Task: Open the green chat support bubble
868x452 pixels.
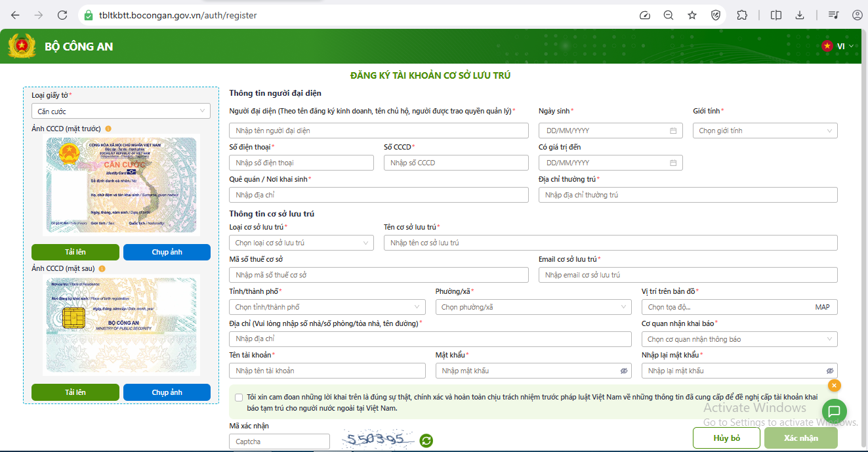Action: pos(834,412)
